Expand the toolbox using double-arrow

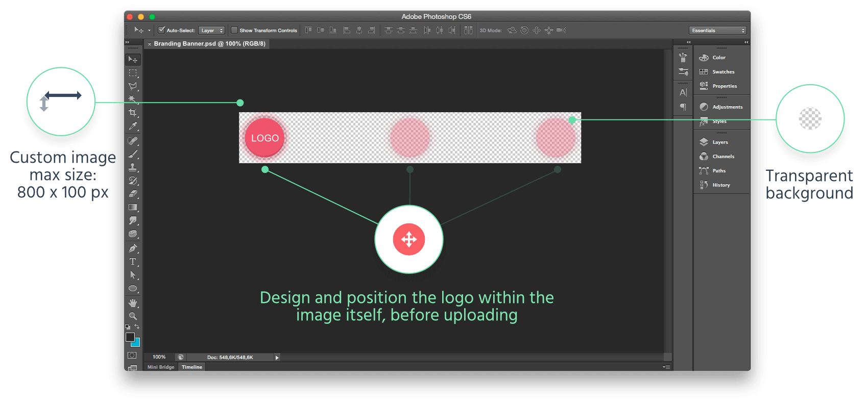click(x=127, y=42)
